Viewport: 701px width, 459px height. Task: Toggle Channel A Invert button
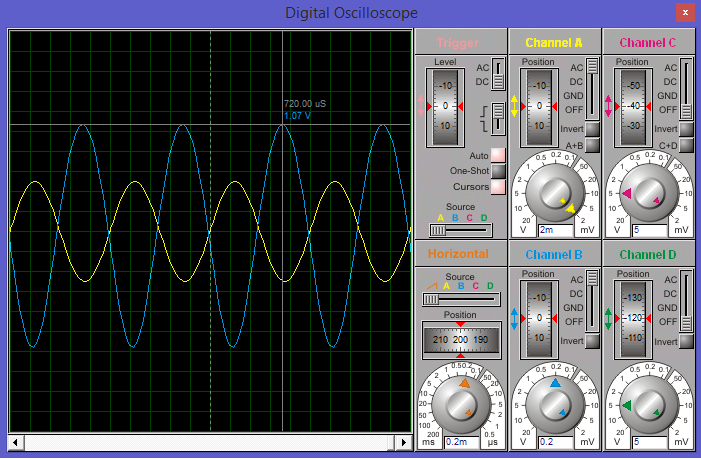[592, 129]
